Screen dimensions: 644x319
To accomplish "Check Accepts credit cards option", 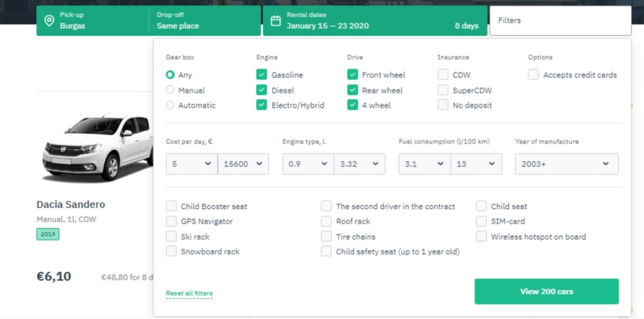I will click(533, 74).
